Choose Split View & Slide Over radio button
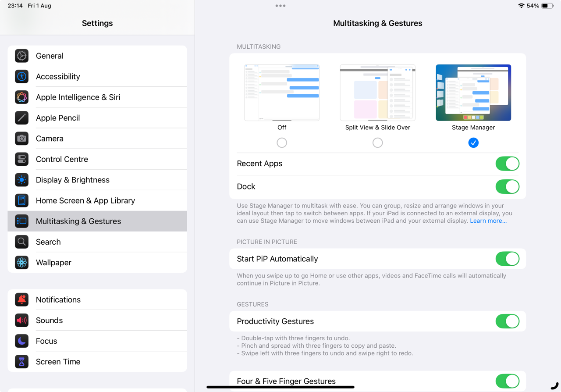The width and height of the screenshot is (561, 392). pos(377,143)
